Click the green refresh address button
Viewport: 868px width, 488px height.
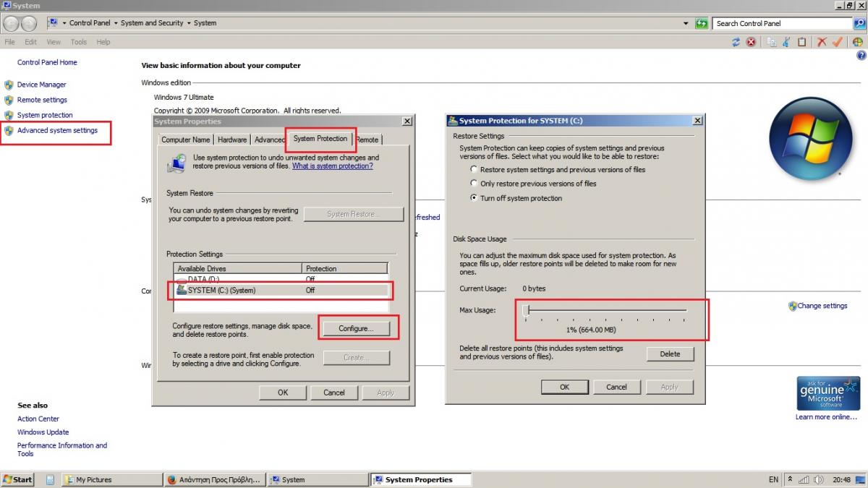click(x=701, y=23)
